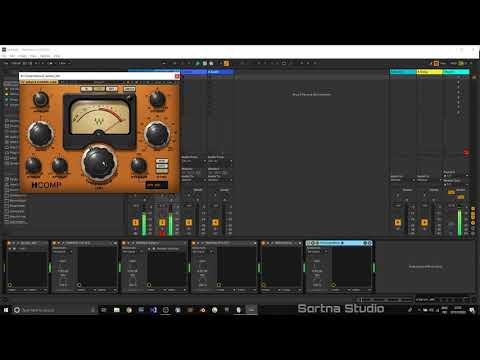Turn the bottom-left small H-Comp knob
The image size is (480, 360).
click(x=33, y=165)
